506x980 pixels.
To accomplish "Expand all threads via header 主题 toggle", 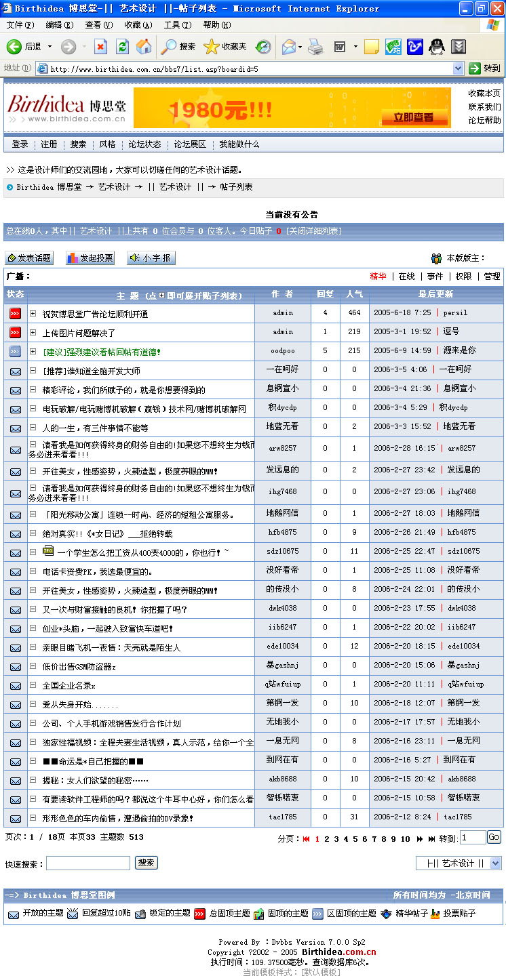I will click(161, 296).
